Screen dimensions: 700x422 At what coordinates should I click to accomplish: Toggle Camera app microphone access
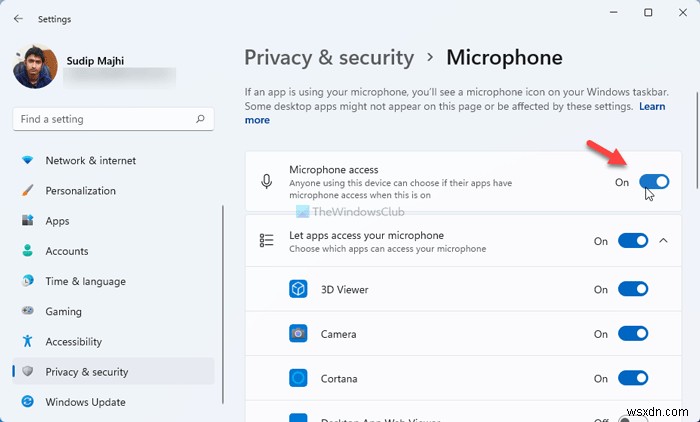pyautogui.click(x=633, y=334)
